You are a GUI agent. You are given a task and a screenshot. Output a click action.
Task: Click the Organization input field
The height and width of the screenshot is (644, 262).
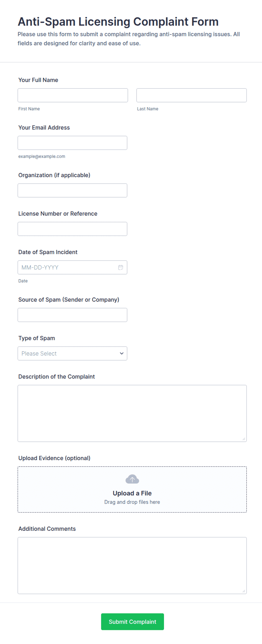pyautogui.click(x=72, y=190)
